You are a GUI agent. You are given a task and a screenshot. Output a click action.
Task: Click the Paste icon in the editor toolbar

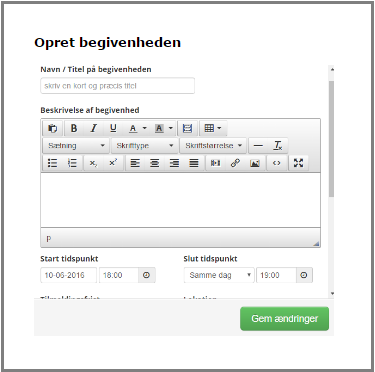pyautogui.click(x=53, y=128)
